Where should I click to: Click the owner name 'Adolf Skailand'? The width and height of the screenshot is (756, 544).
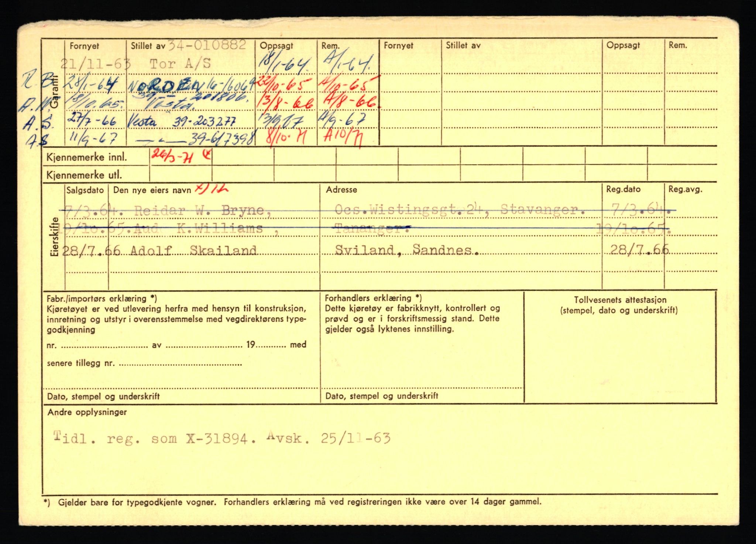coord(193,250)
